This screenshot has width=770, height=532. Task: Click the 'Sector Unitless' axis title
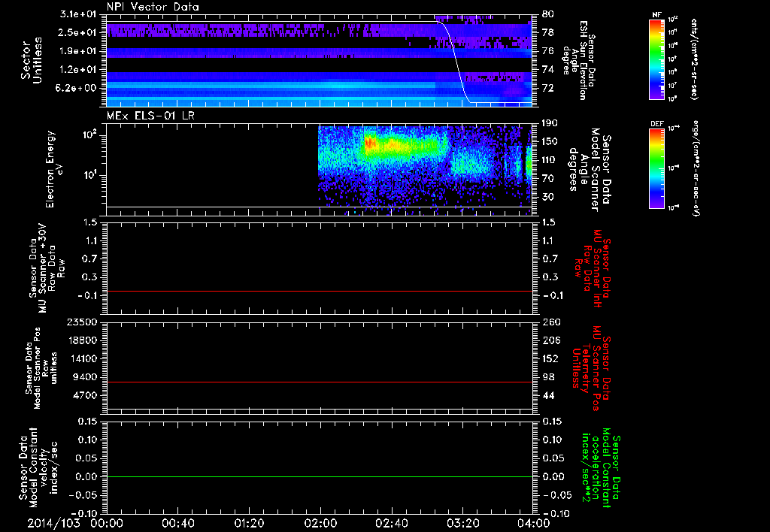pyautogui.click(x=31, y=60)
